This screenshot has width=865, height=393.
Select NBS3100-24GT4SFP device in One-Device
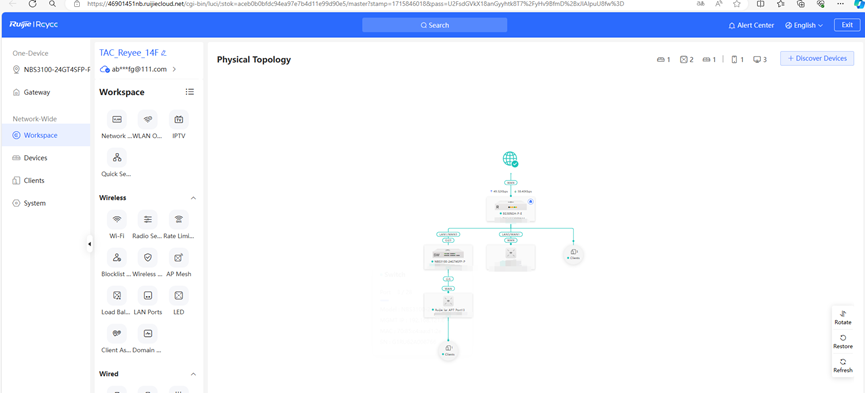tap(51, 70)
